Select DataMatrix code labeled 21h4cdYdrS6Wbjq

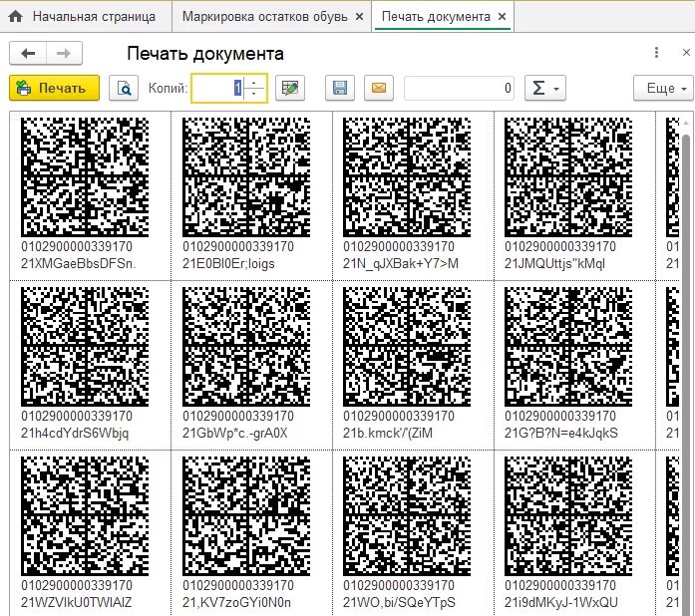point(85,347)
